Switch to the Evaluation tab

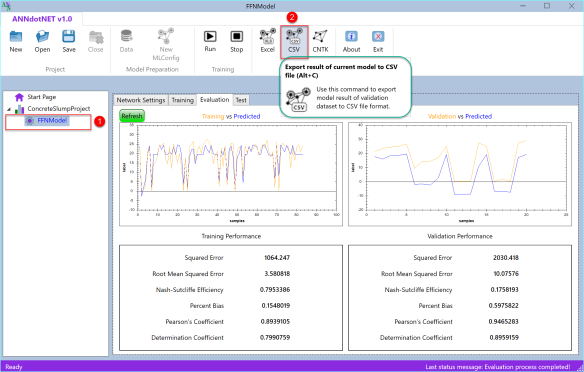point(215,99)
